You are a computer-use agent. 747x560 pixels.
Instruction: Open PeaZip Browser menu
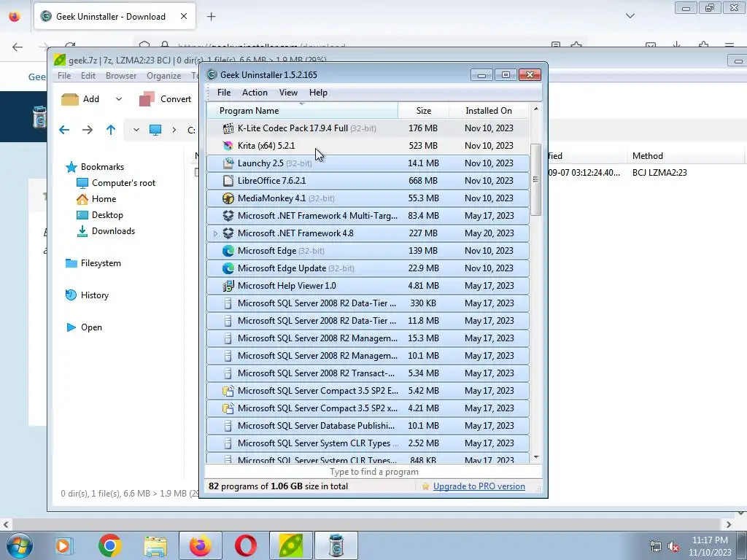(x=121, y=76)
